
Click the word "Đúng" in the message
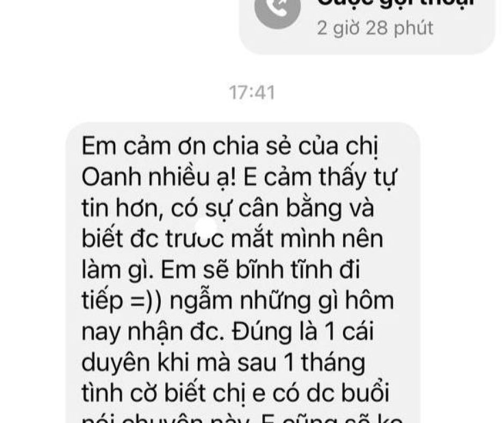[262, 331]
